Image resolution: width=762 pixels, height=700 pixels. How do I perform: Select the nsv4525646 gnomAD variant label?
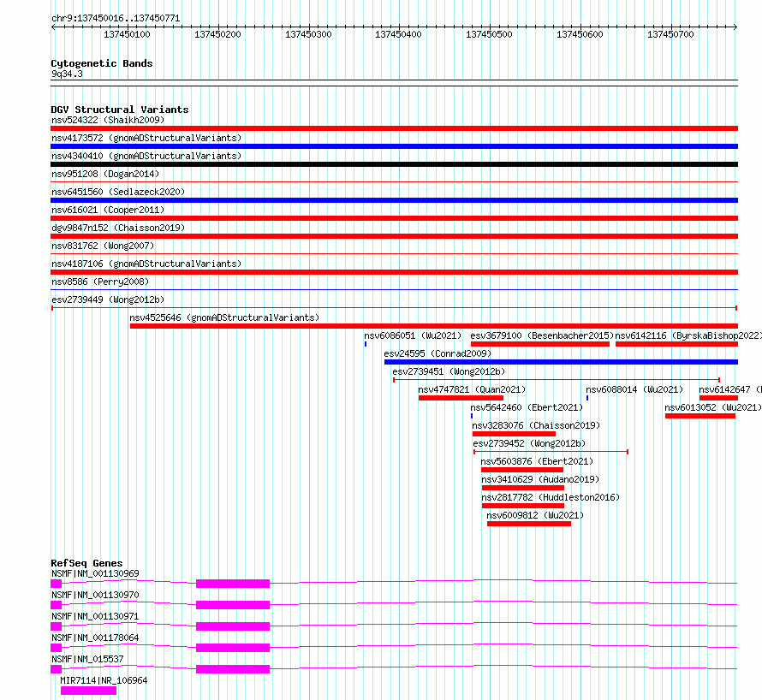point(224,317)
